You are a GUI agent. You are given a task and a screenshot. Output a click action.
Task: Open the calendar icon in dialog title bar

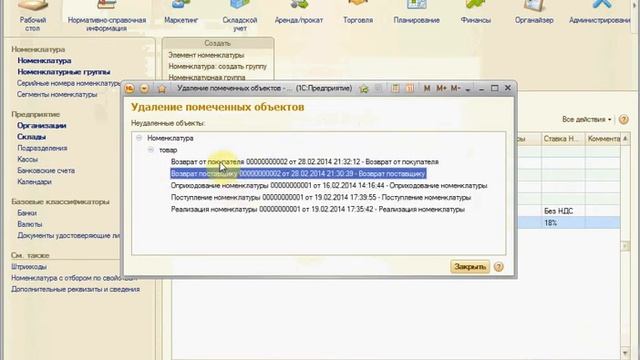(x=410, y=88)
